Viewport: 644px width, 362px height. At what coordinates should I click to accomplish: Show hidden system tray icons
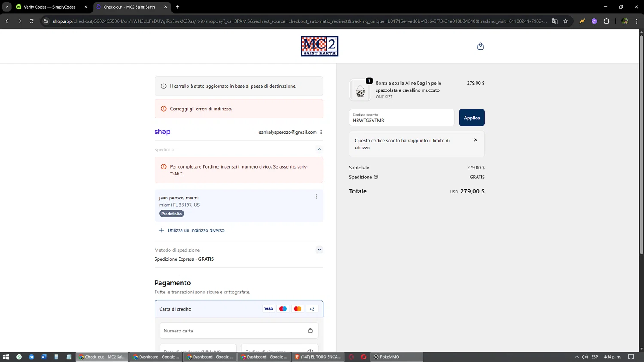tap(576, 357)
